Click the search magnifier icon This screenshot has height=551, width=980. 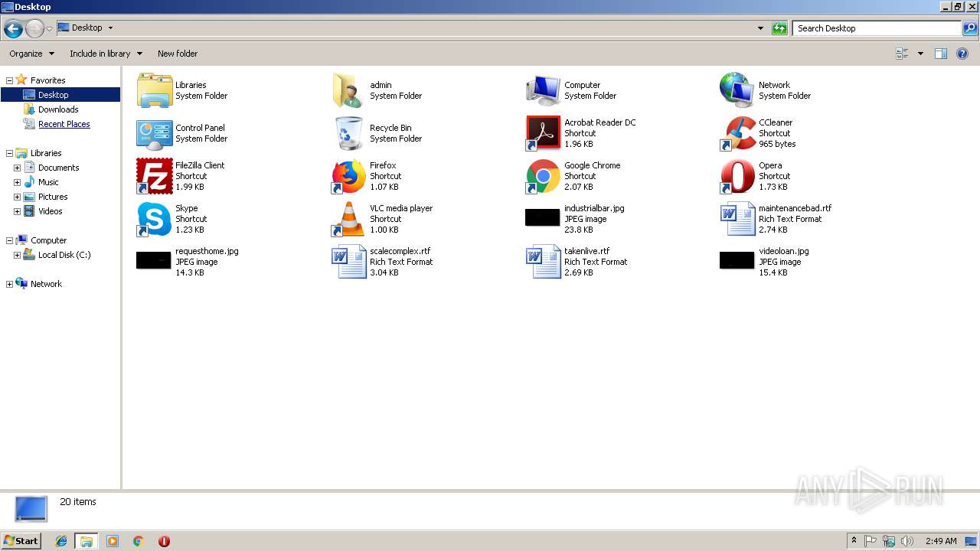pyautogui.click(x=970, y=28)
